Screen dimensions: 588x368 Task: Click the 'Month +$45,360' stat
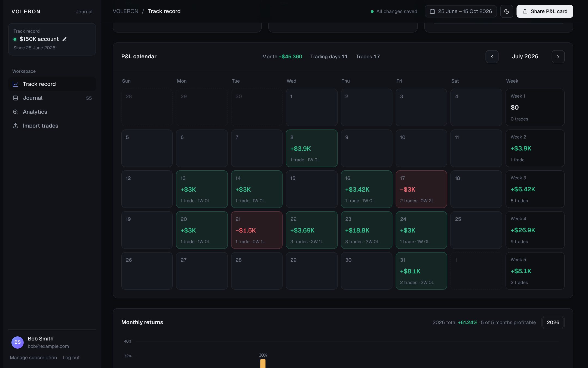point(282,56)
